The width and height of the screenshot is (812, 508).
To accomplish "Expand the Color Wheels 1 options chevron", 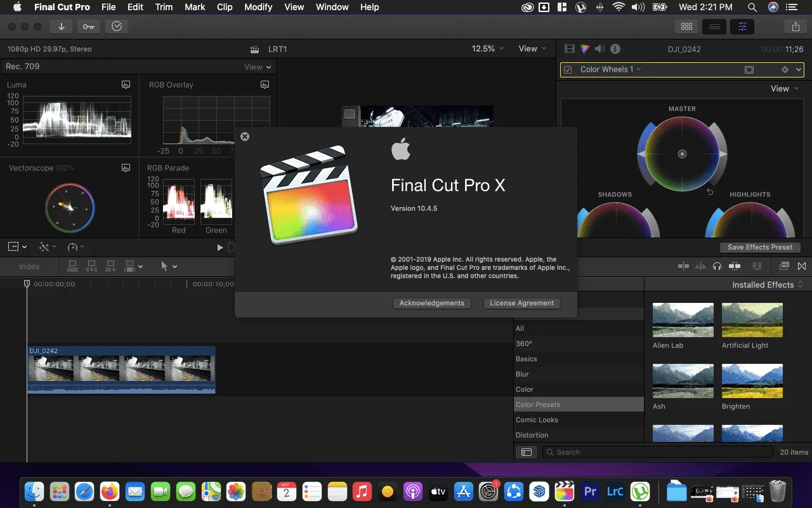I will [x=799, y=70].
